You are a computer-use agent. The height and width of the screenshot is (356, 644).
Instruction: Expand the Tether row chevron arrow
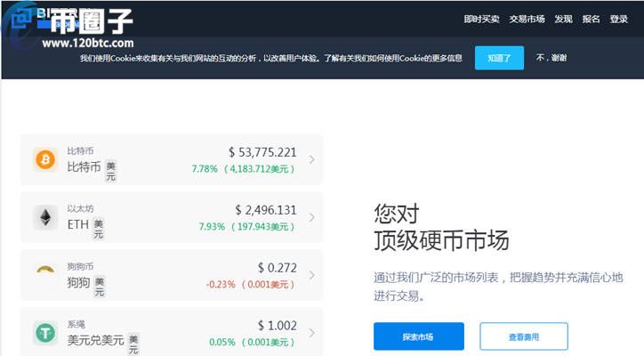311,333
